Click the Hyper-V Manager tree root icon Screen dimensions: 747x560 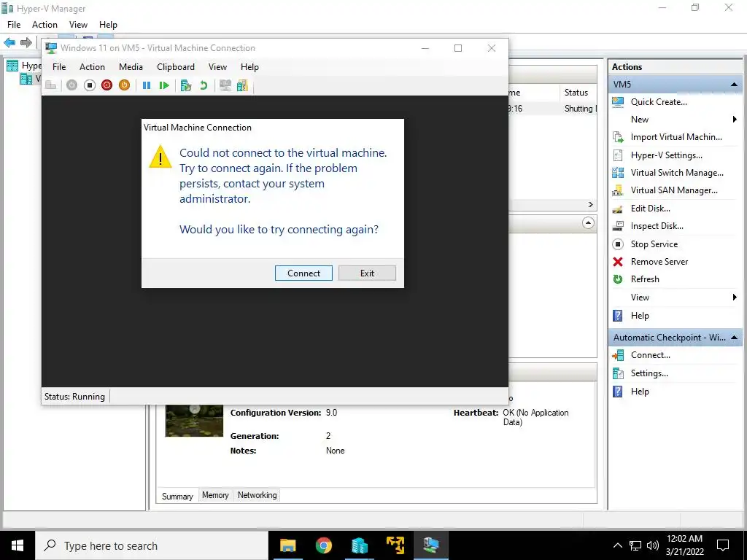click(12, 66)
